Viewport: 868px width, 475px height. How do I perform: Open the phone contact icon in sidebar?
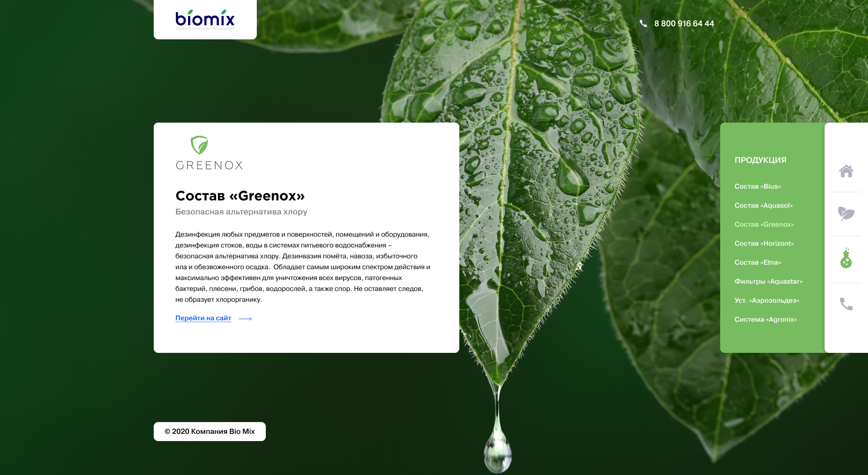[846, 304]
